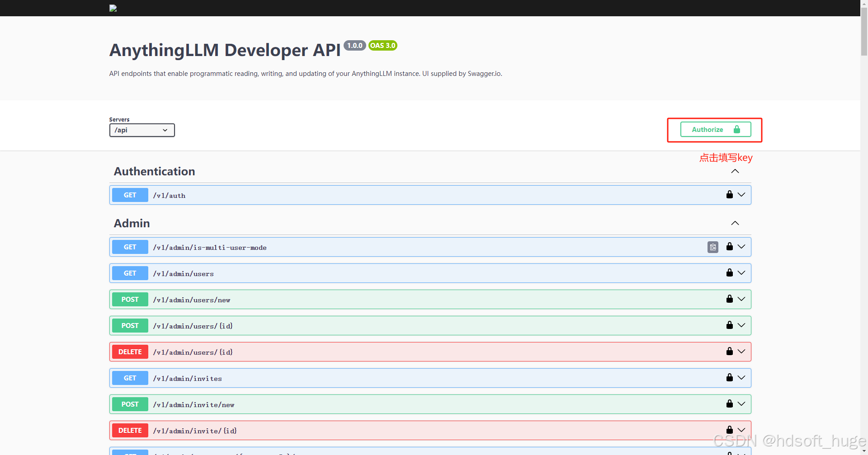Click the POST /v1/admin/users/{id} path text
Viewport: 868px width, 455px height.
[193, 326]
